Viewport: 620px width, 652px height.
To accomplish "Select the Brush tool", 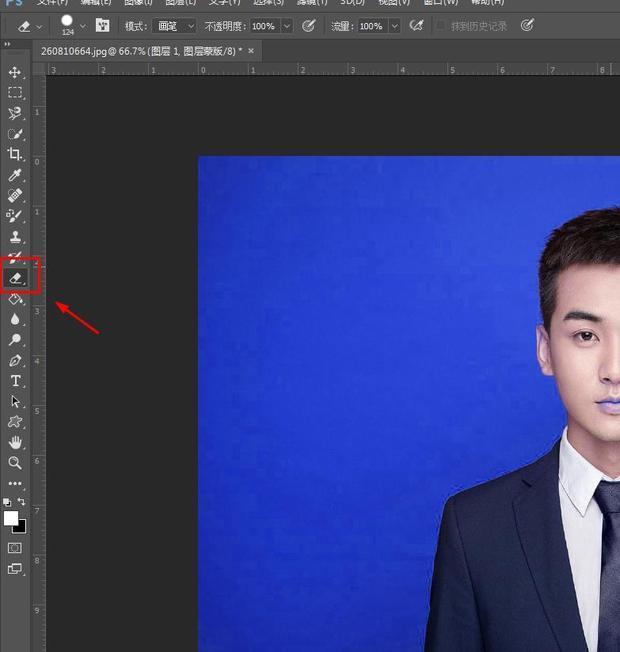I will tap(15, 216).
